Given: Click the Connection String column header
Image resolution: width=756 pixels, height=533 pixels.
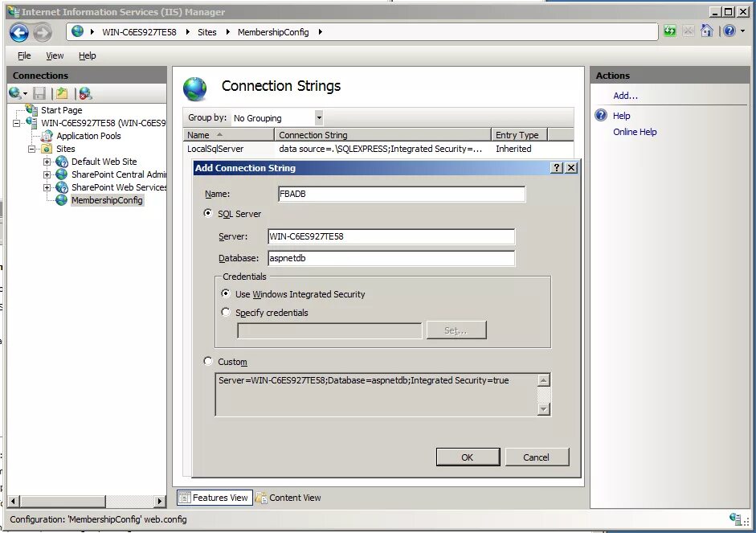Looking at the screenshot, I should [x=382, y=135].
